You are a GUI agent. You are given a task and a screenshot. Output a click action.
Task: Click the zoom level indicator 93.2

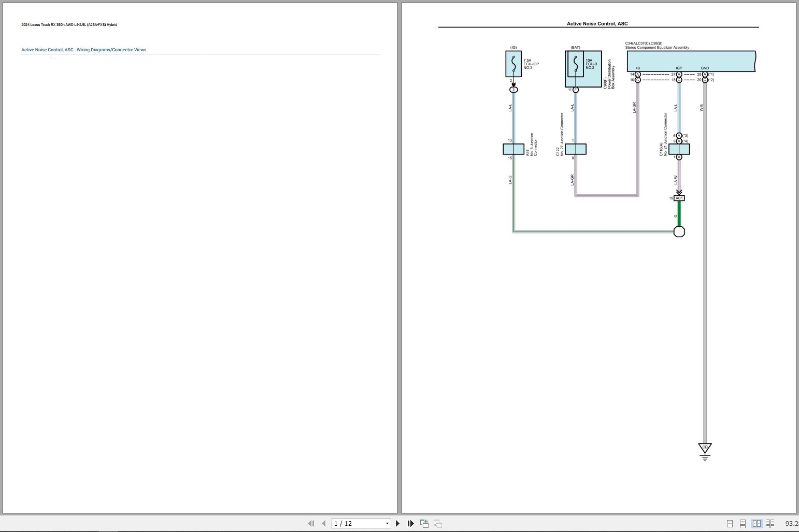(x=792, y=523)
